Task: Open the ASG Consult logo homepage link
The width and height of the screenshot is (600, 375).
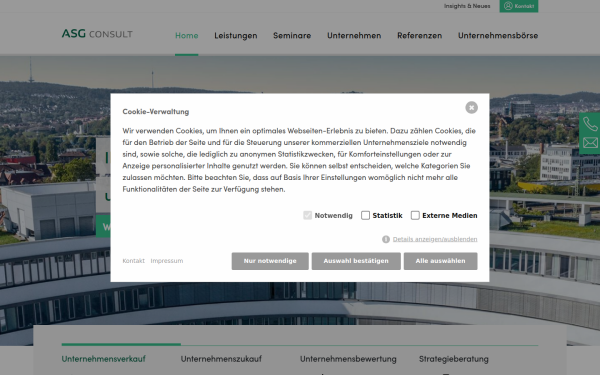Action: pyautogui.click(x=97, y=34)
